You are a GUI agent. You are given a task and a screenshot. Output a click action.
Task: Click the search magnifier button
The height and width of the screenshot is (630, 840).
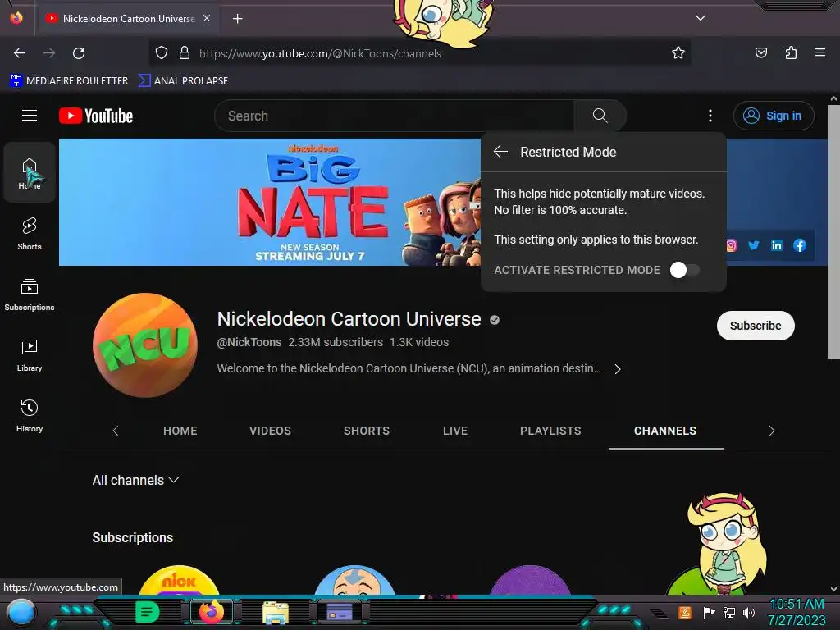coord(600,116)
